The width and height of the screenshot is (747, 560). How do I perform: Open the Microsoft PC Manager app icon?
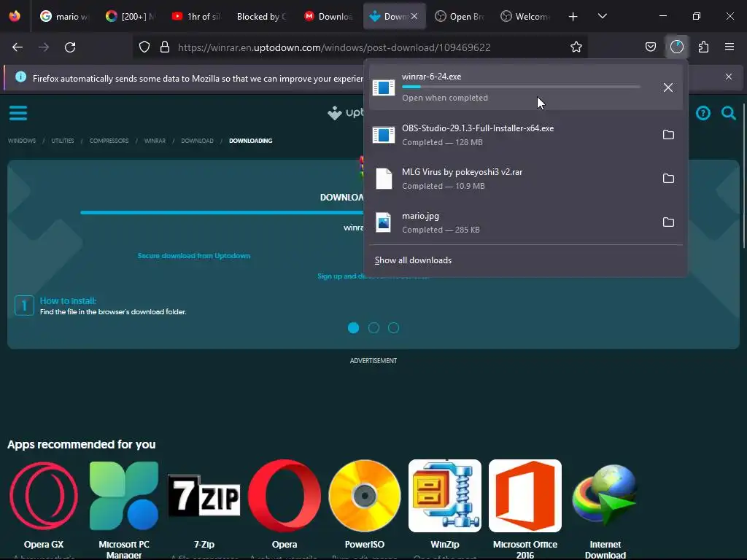click(124, 496)
